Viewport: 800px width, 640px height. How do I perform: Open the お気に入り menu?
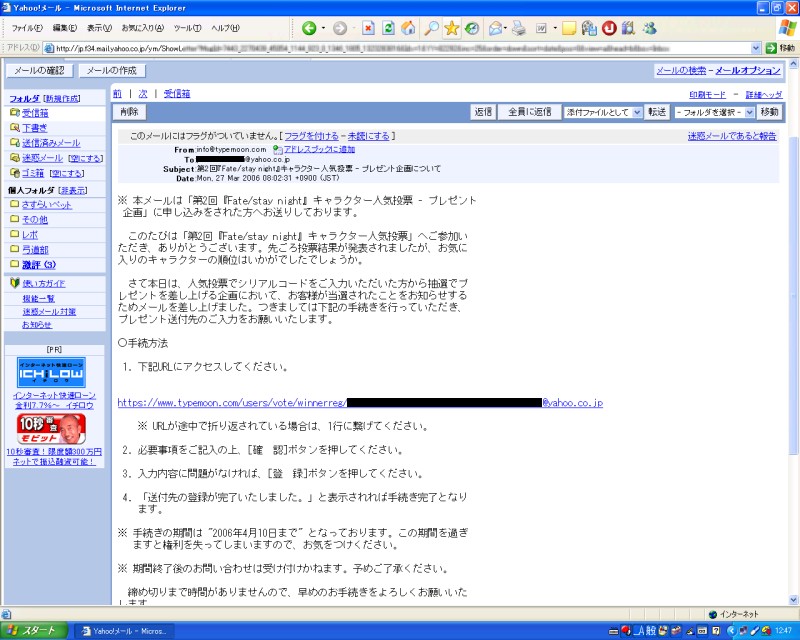point(142,28)
